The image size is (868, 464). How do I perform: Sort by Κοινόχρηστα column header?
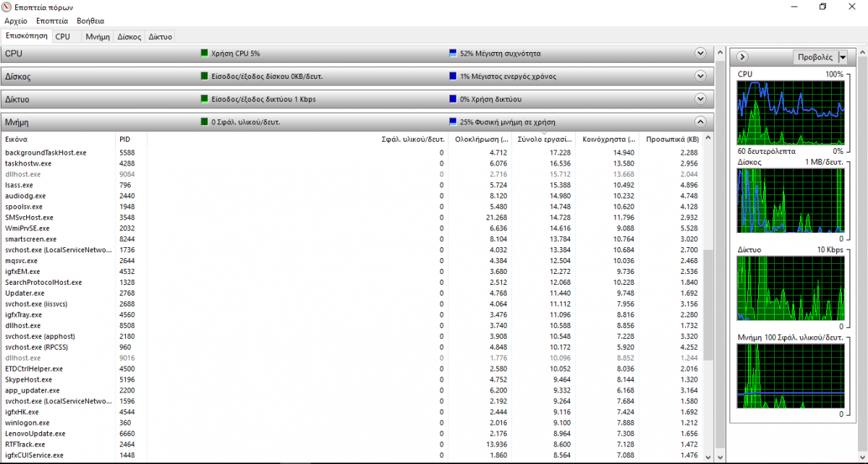point(607,139)
